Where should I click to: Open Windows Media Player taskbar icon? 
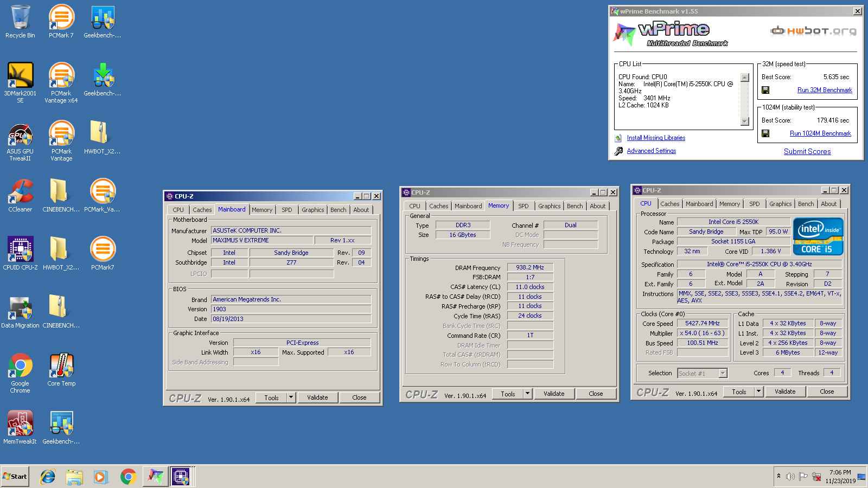[x=101, y=477]
